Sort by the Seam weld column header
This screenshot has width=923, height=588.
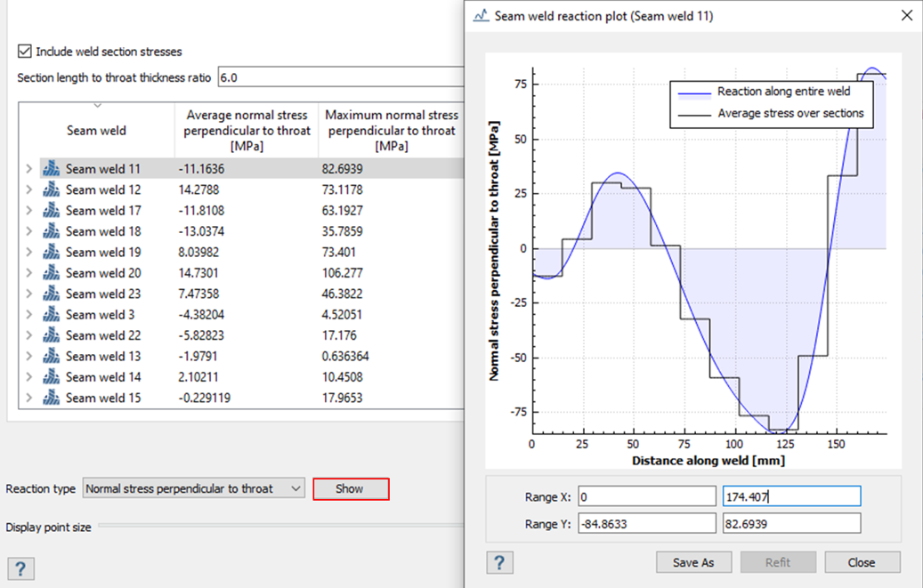point(96,131)
